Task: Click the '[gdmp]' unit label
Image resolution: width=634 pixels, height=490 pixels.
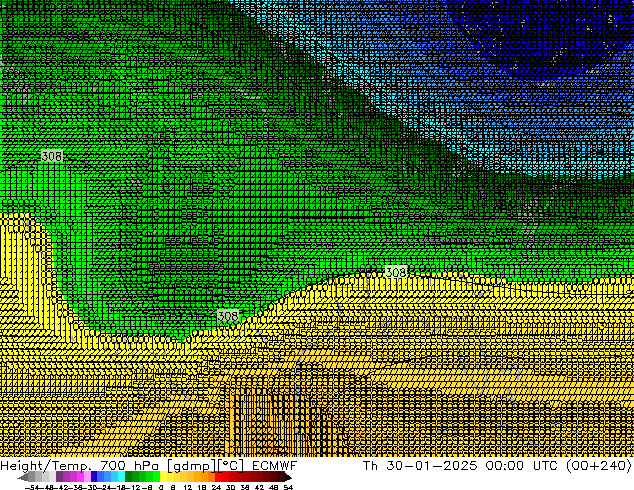Action: pyautogui.click(x=192, y=466)
